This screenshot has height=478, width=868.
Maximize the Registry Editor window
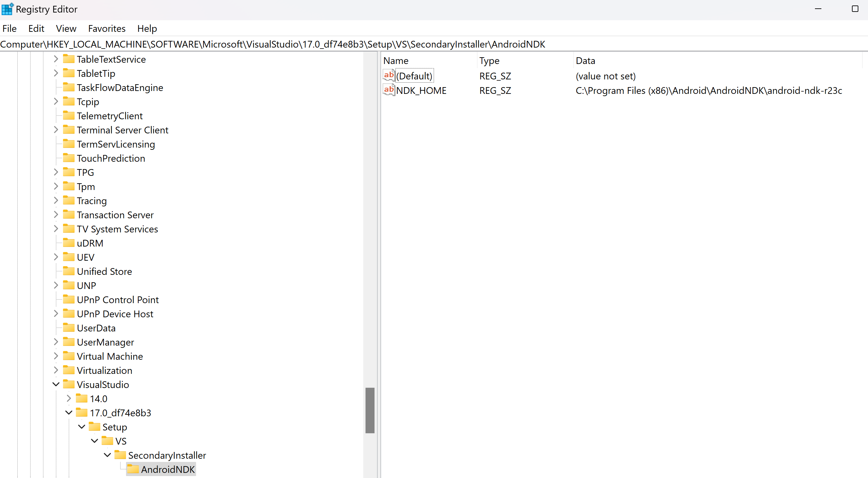(854, 9)
